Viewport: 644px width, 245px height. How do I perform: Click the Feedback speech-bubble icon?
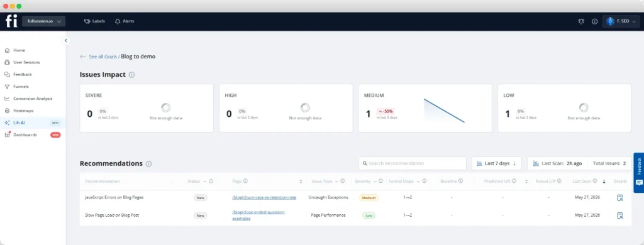coord(7,74)
